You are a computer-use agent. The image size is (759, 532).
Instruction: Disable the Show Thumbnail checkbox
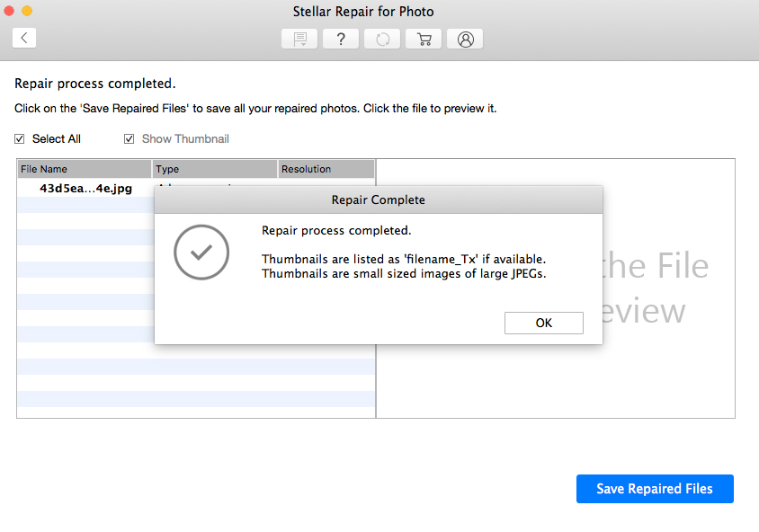tap(129, 139)
